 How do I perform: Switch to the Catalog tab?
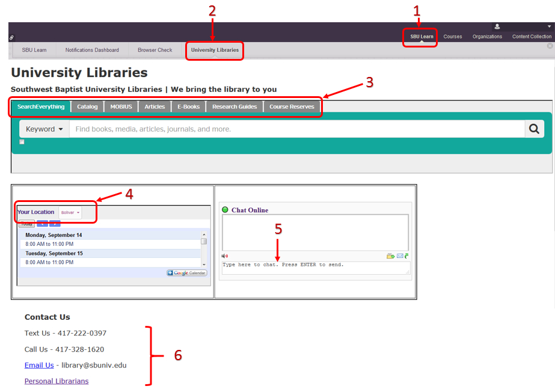click(x=87, y=106)
